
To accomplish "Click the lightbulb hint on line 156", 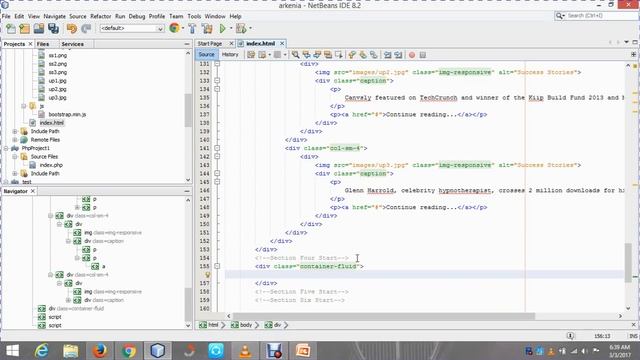I will pyautogui.click(x=208, y=275).
